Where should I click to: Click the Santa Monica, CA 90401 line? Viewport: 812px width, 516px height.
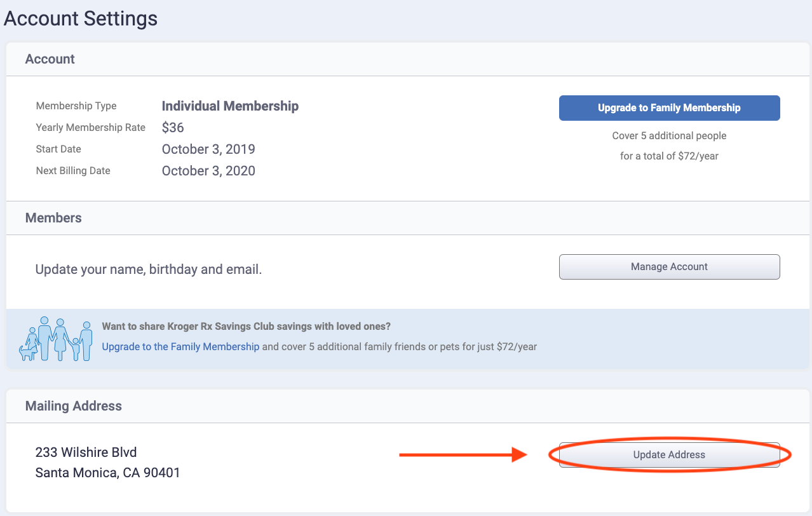(108, 473)
